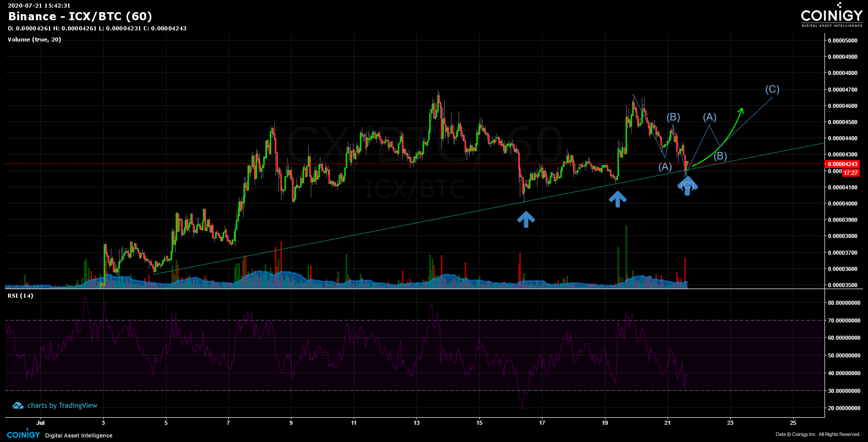Click the 60.00000000 RSI axis label
The width and height of the screenshot is (868, 442).
pyautogui.click(x=844, y=338)
